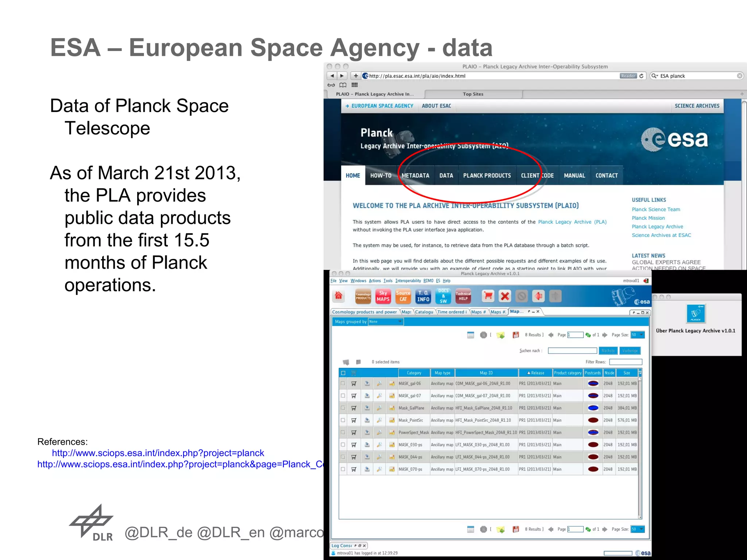The image size is (747, 560).
Task: Switch to Catalogu tab in archive
Action: (424, 312)
